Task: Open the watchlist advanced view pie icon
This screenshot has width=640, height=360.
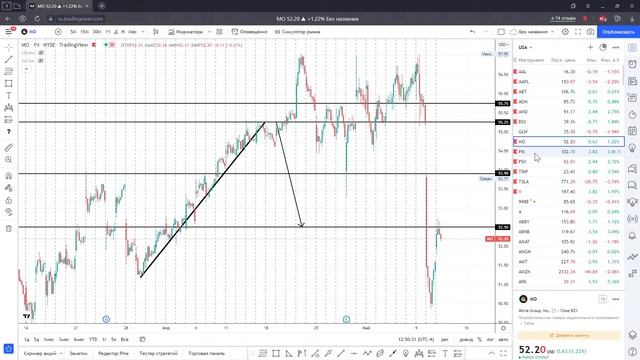Action: coord(603,47)
